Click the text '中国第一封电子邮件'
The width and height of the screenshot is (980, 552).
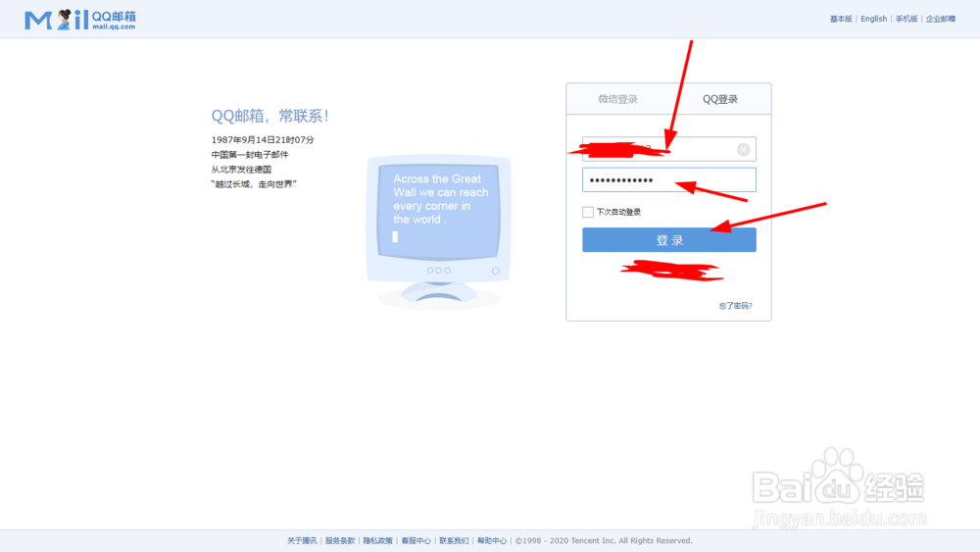250,154
